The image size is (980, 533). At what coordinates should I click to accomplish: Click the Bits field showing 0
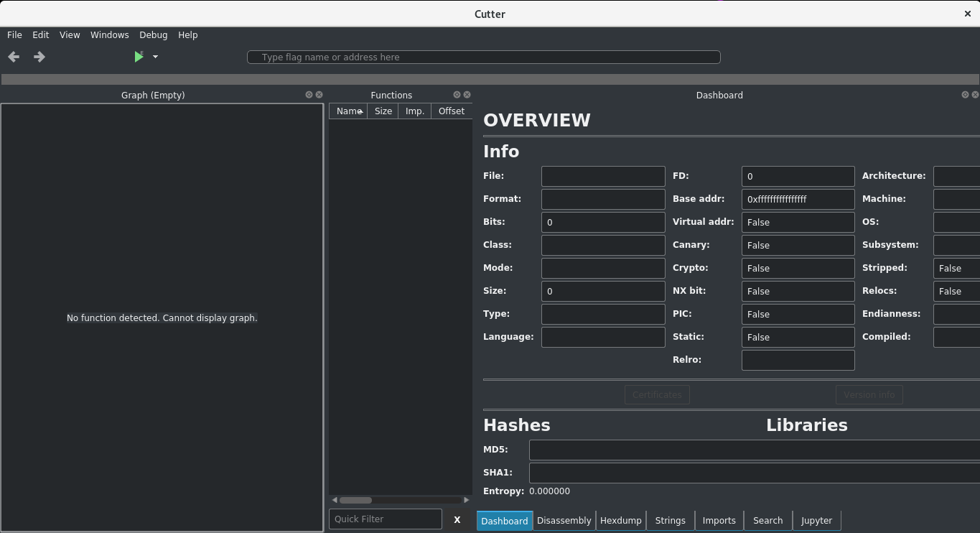[603, 222]
